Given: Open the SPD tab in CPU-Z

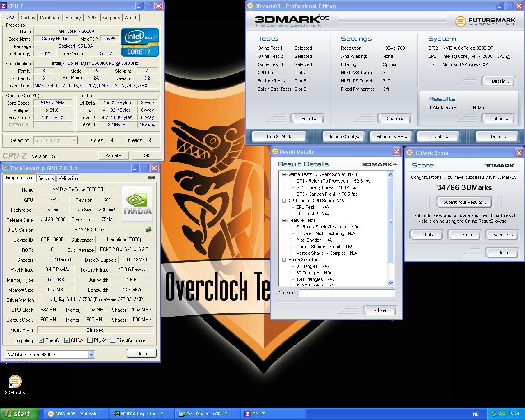Looking at the screenshot, I should pos(92,18).
